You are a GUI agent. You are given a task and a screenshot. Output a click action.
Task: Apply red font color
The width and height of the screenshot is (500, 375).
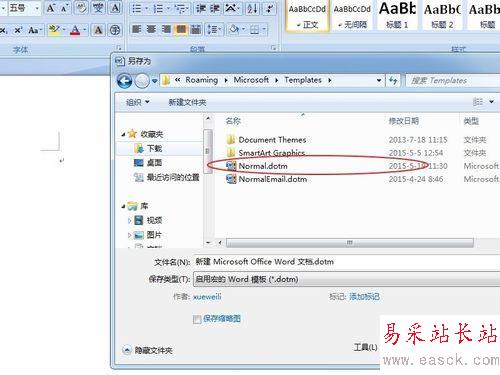click(x=75, y=30)
